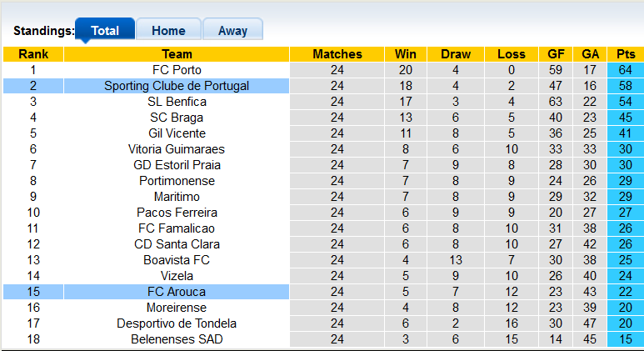Open Belenenses SAD team link
Image resolution: width=644 pixels, height=351 pixels.
(177, 339)
